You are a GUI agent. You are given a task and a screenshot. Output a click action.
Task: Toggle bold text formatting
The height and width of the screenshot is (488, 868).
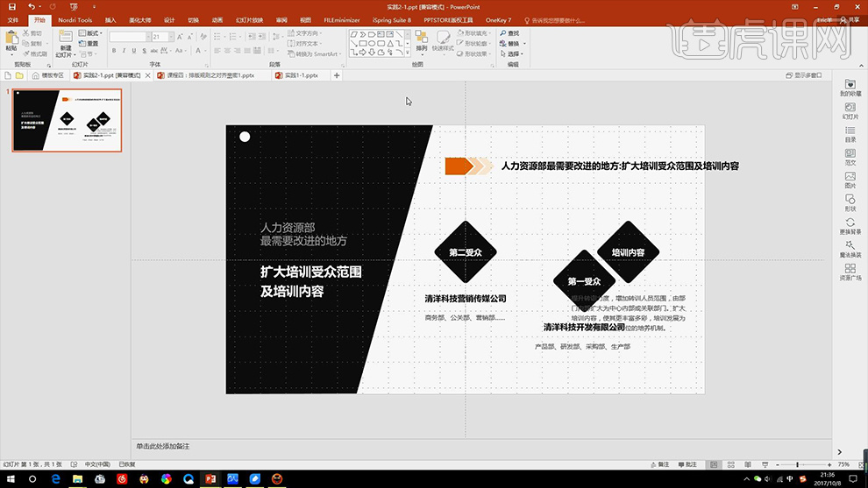pos(114,49)
